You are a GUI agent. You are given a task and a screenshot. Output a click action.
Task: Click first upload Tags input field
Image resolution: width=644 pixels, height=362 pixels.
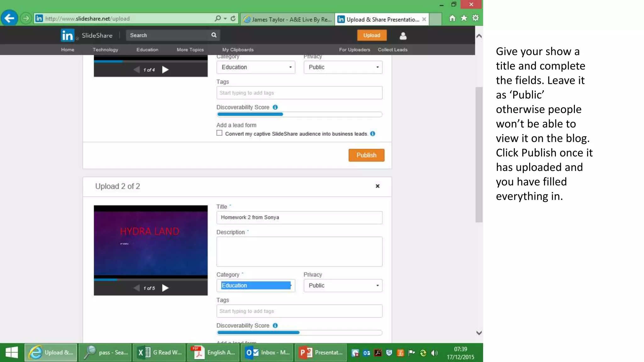(299, 93)
